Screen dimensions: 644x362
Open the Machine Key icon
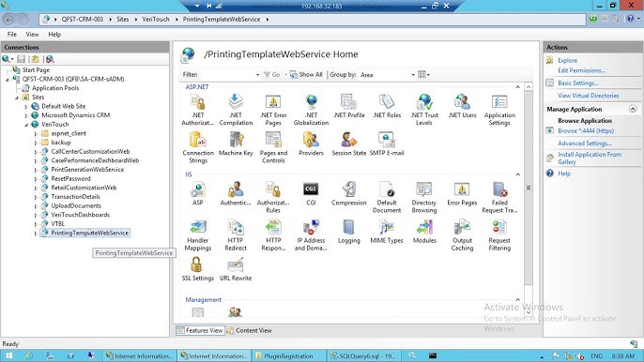tap(236, 144)
